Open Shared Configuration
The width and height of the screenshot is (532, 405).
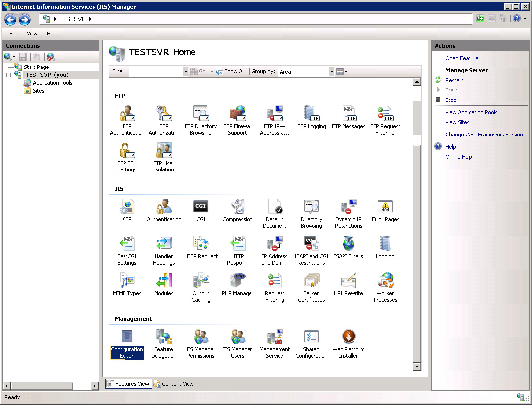click(312, 343)
